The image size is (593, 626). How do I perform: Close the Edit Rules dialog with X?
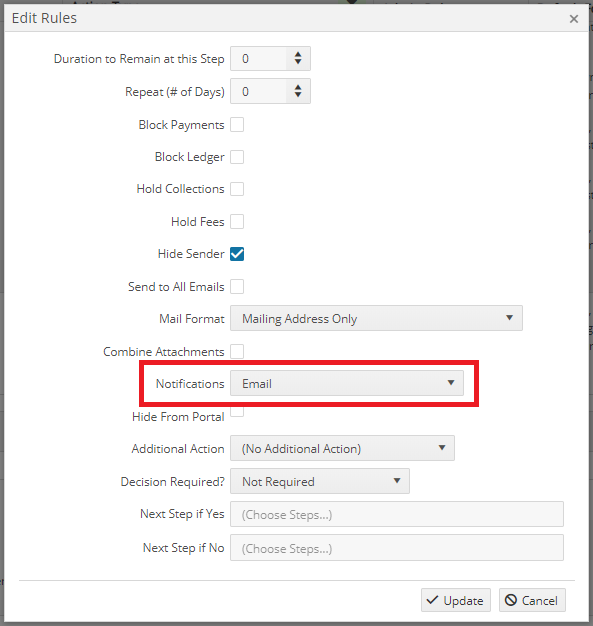click(574, 19)
